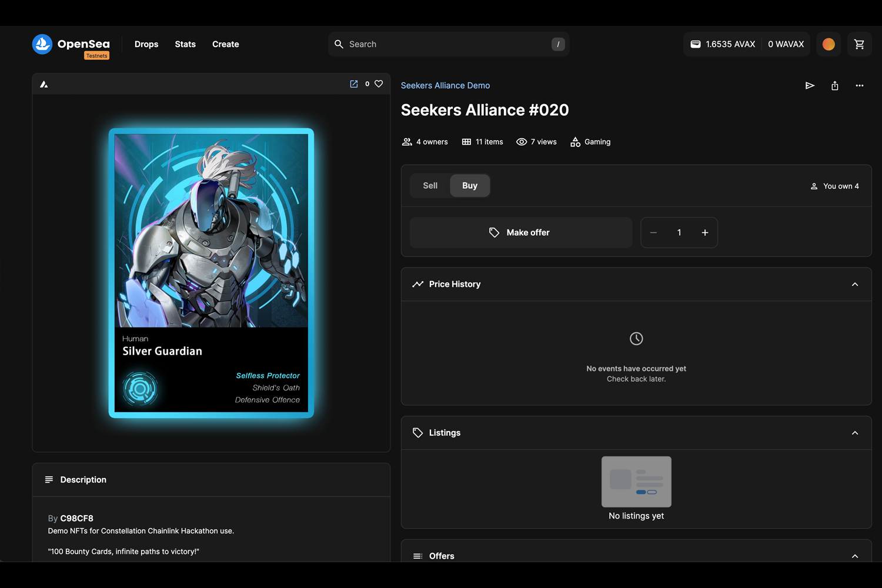Decrease offer quantity with minus button
This screenshot has width=882, height=588.
(653, 233)
